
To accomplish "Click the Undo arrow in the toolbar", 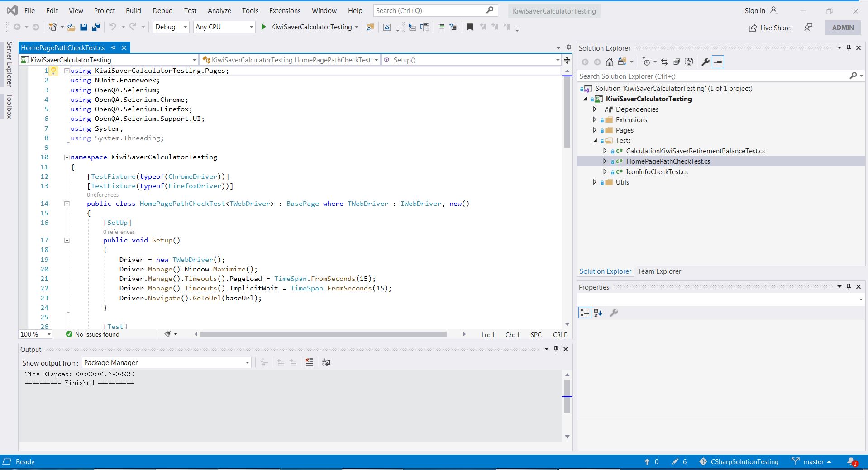I will click(113, 27).
